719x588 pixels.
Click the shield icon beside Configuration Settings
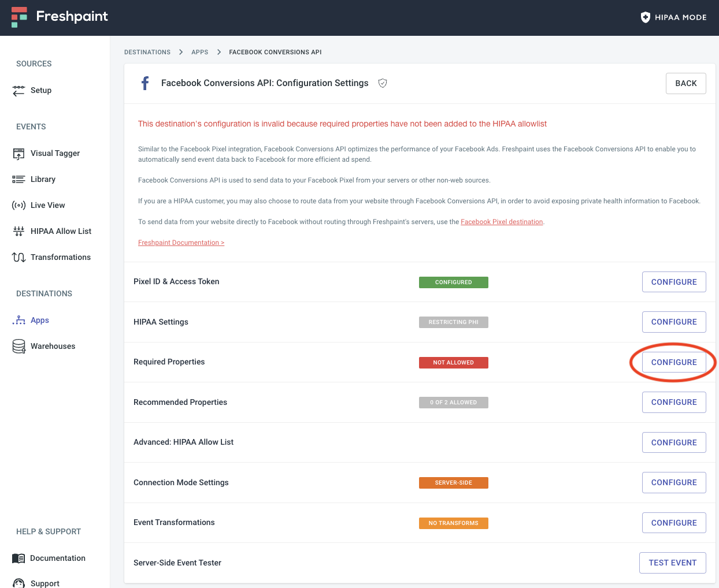pyautogui.click(x=383, y=83)
